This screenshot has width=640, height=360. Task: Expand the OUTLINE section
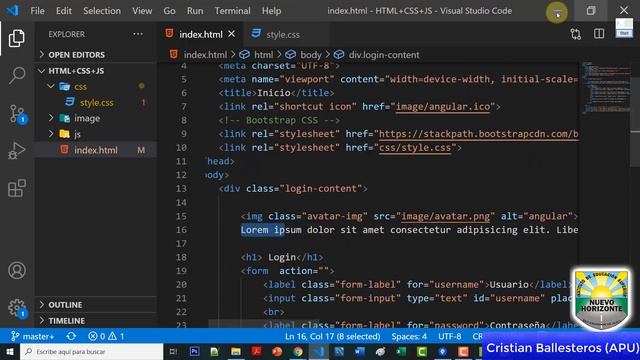(96, 305)
